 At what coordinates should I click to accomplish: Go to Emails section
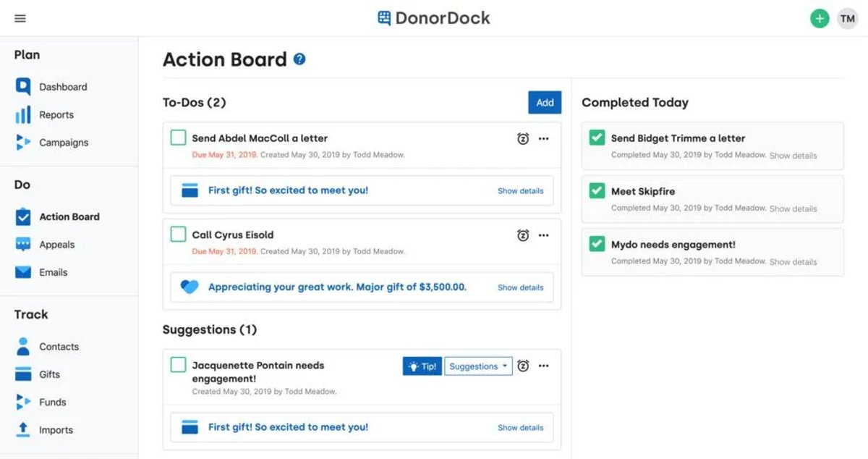click(x=54, y=272)
